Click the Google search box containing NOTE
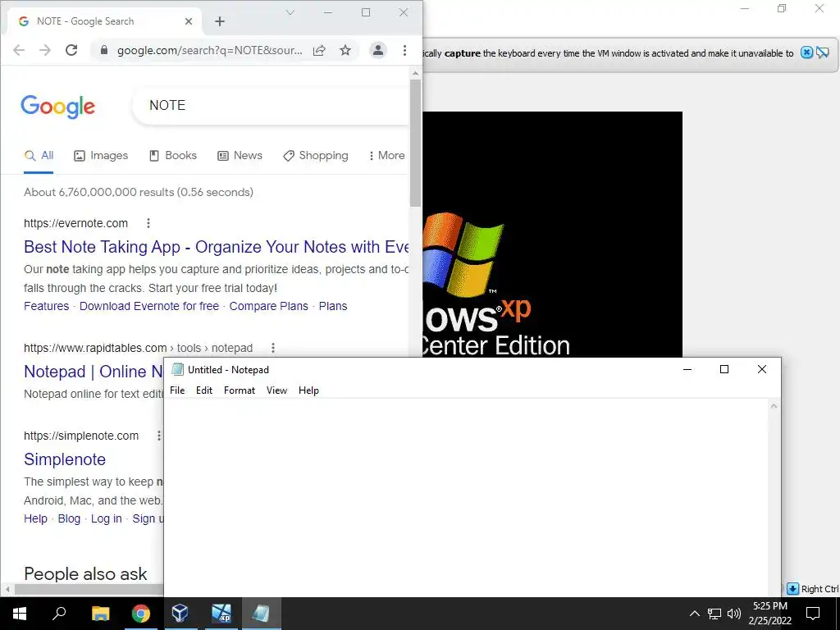Image resolution: width=840 pixels, height=630 pixels. coord(271,106)
